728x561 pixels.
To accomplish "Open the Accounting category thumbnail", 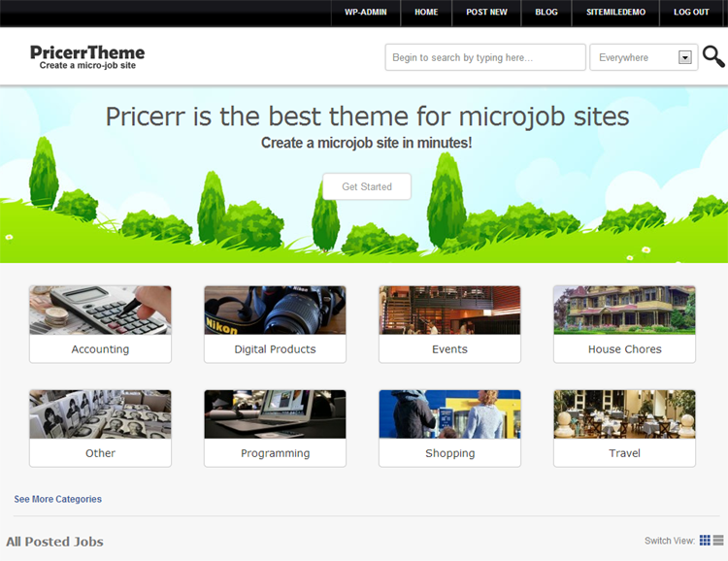I will 100,311.
